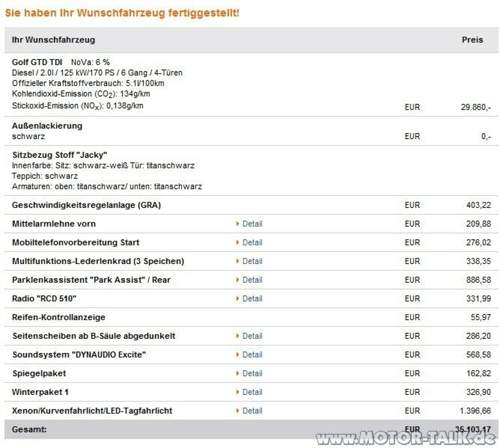This screenshot has width=500, height=448.
Task: Click the Geschwindigkeitsregelanlage (GRA) row label
Action: click(x=86, y=205)
